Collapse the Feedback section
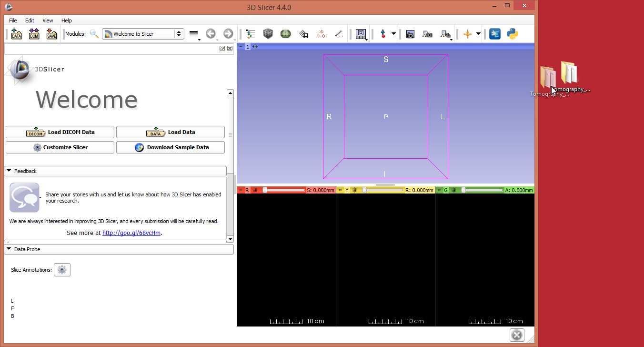Screen dimensions: 644x347 click(115, 171)
